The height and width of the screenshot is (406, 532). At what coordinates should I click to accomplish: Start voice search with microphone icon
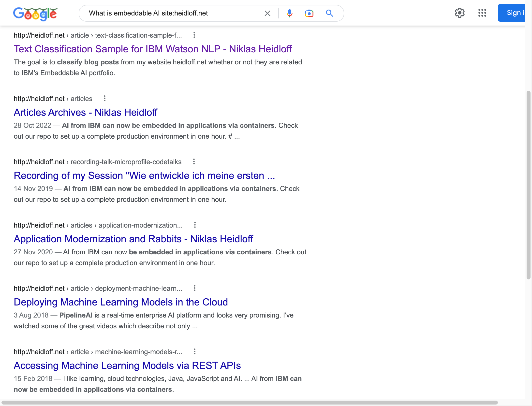tap(290, 13)
